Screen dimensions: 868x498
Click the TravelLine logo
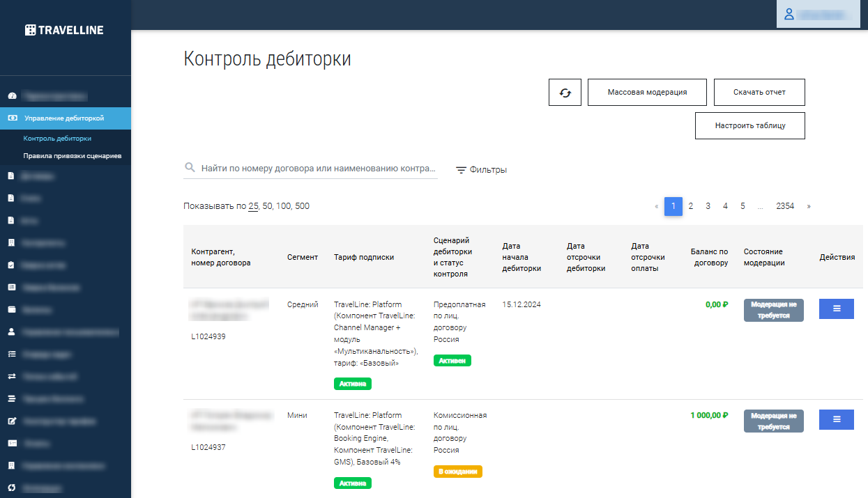[64, 30]
